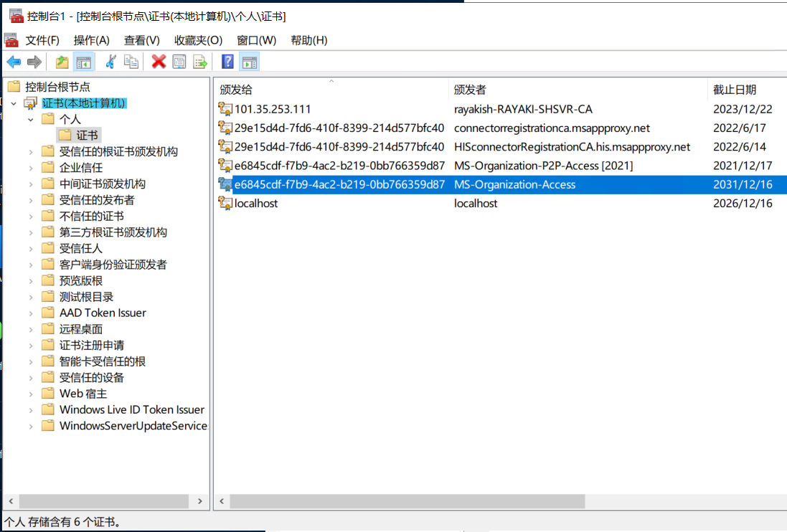This screenshot has height=532, width=787.
Task: Select the localhost certificate row
Action: (x=256, y=204)
